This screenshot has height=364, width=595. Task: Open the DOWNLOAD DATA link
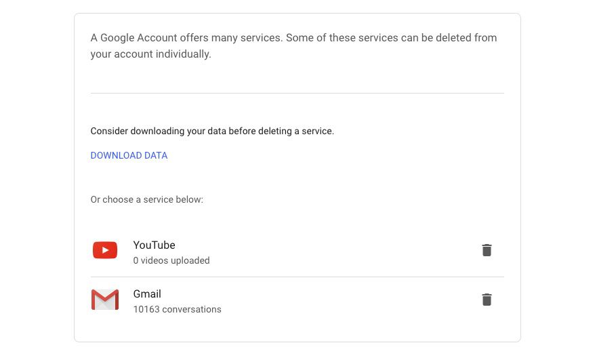pyautogui.click(x=129, y=156)
